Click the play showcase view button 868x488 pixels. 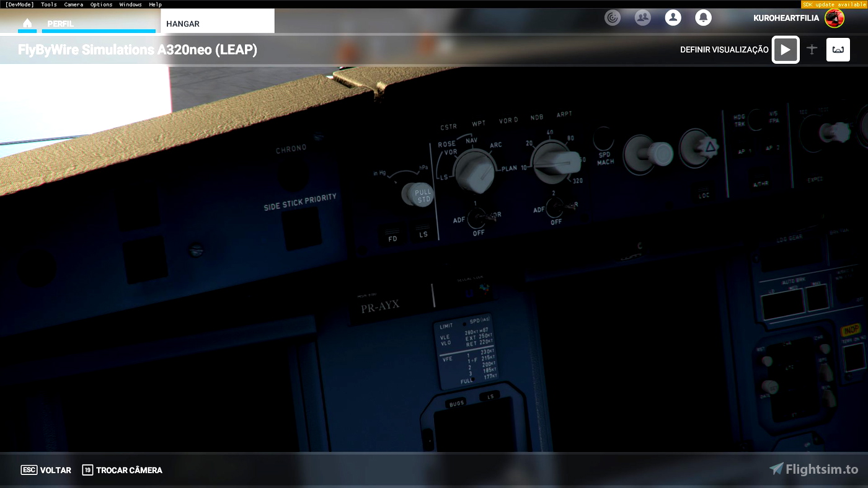point(786,50)
